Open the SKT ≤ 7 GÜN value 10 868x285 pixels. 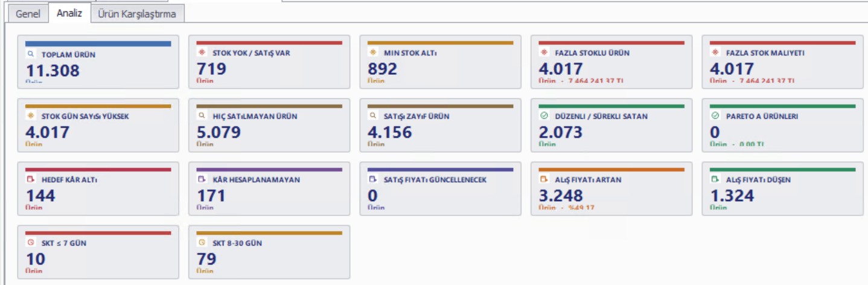(x=36, y=259)
